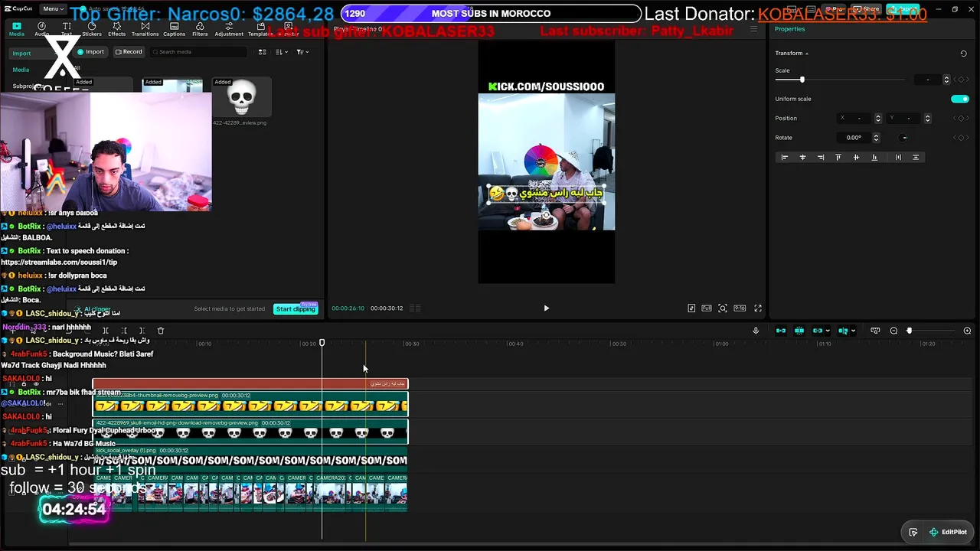Viewport: 980px width, 551px height.
Task: Click the timeline microphone record icon
Action: point(756,331)
